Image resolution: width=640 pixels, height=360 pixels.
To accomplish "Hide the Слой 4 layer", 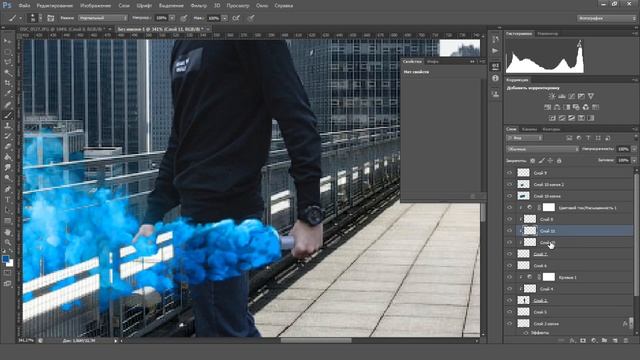I will (x=509, y=289).
